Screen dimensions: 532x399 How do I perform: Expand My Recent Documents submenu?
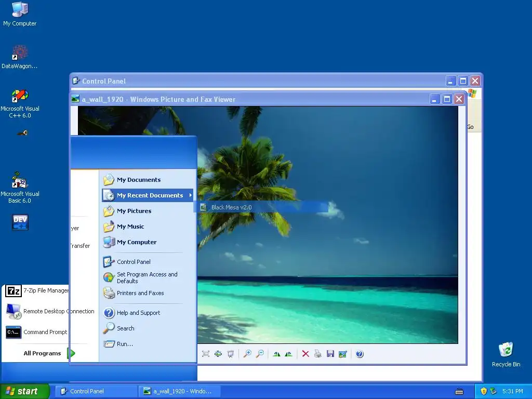(148, 195)
